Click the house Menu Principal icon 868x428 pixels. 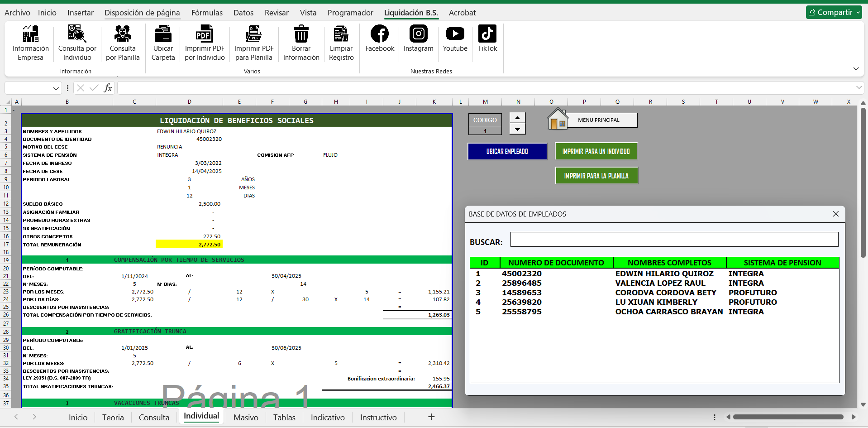click(558, 120)
